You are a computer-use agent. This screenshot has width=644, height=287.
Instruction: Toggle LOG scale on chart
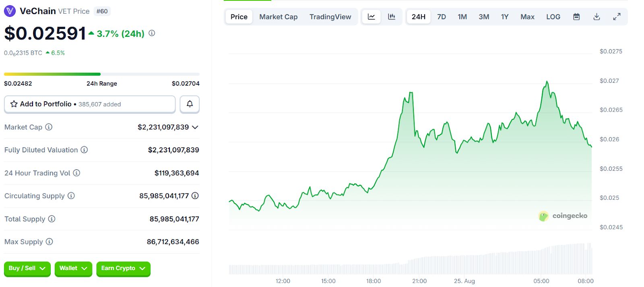(553, 17)
